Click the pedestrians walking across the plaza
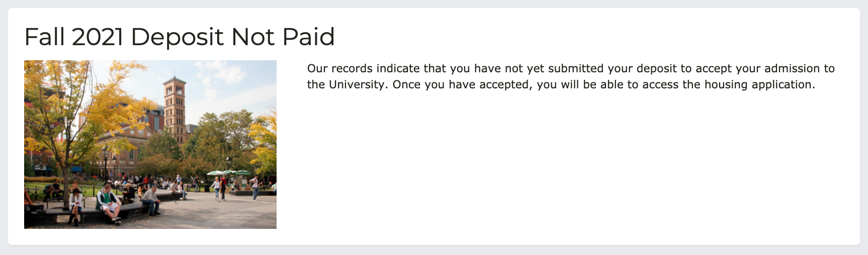868x255 pixels. 219,187
